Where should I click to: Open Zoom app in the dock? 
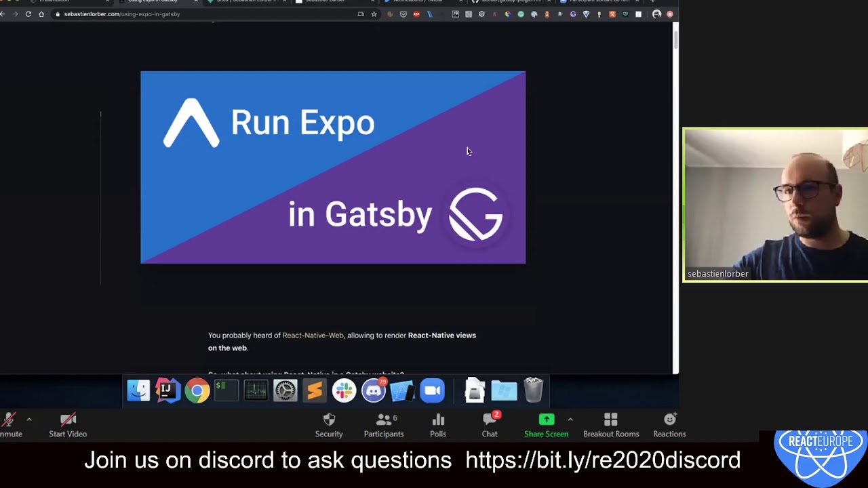pyautogui.click(x=432, y=390)
